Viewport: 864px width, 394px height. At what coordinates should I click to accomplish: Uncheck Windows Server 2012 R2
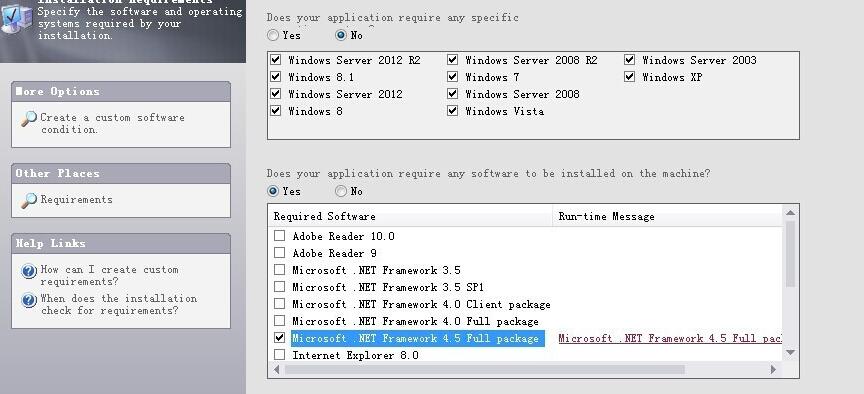pos(276,60)
